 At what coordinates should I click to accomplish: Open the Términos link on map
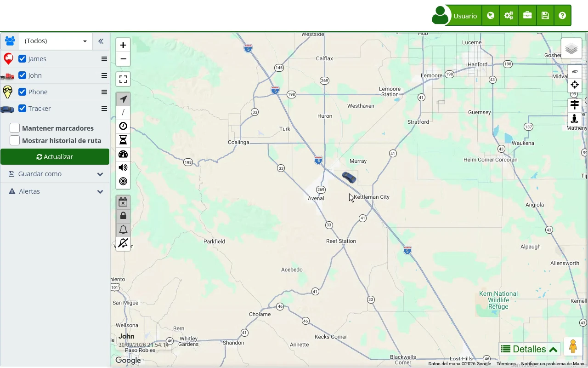click(x=506, y=364)
